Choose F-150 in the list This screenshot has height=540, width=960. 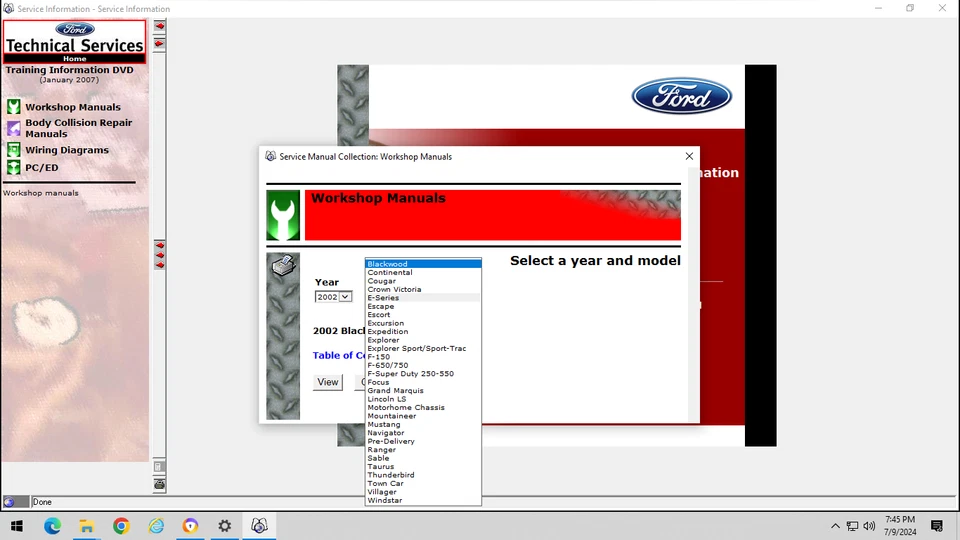tap(423, 357)
